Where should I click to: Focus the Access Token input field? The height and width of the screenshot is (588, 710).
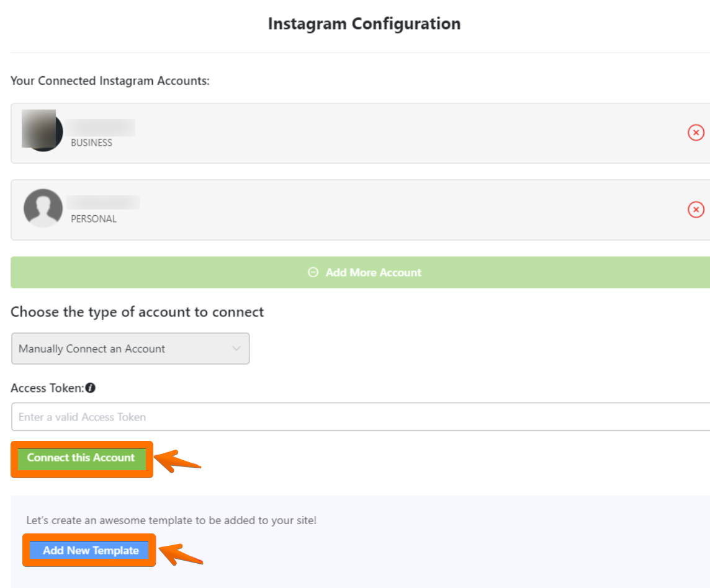360,417
